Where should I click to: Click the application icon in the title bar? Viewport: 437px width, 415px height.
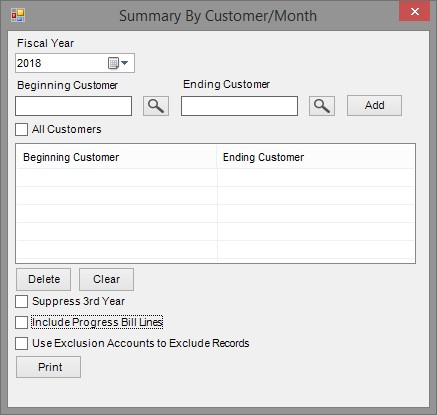click(x=18, y=15)
